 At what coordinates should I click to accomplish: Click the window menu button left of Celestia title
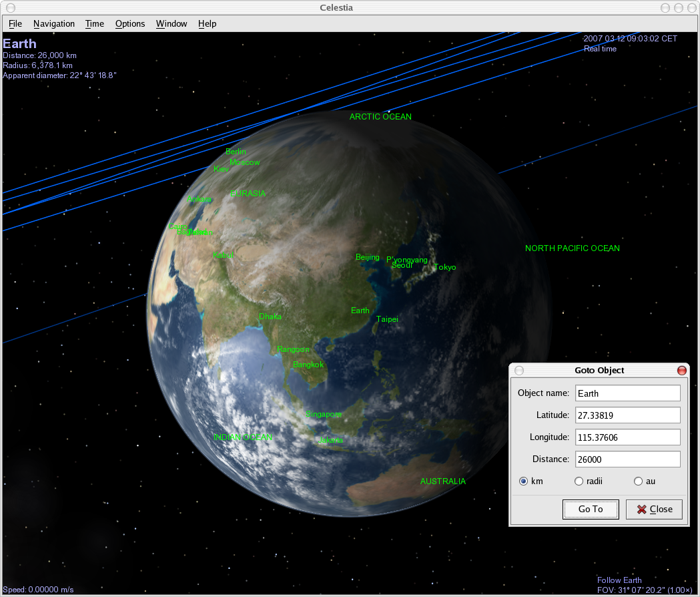(x=11, y=7)
